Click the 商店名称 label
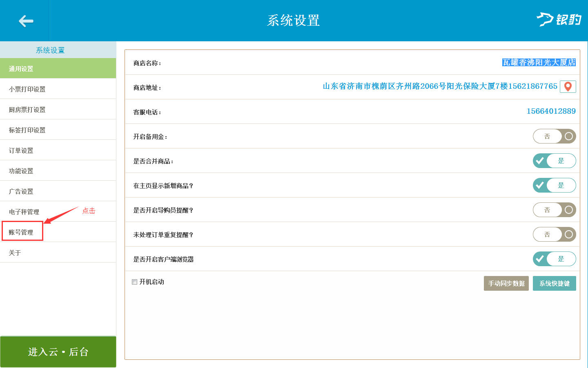Viewport: 588px width, 368px height. [x=147, y=63]
